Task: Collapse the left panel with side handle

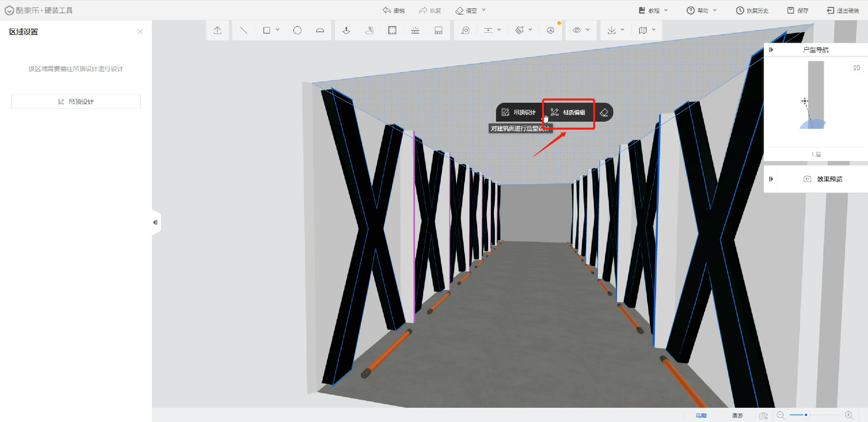Action: coord(155,222)
